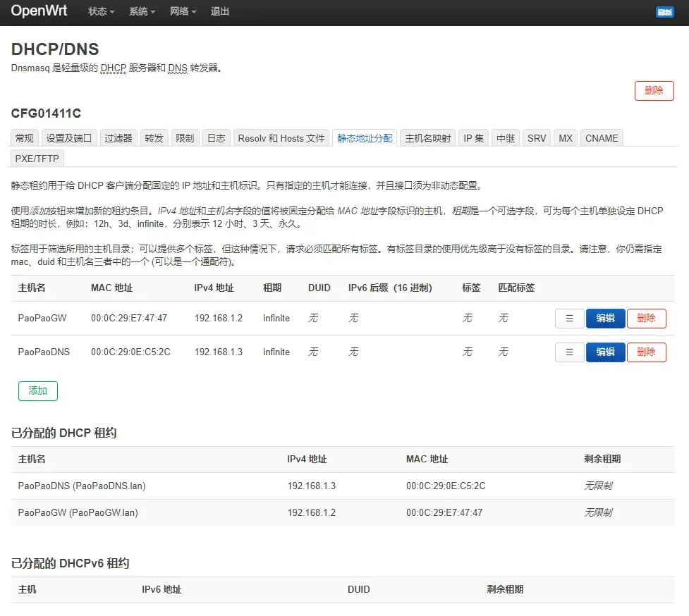689x616 pixels.
Task: Switch to the PXE/TFTP tab
Action: click(37, 159)
